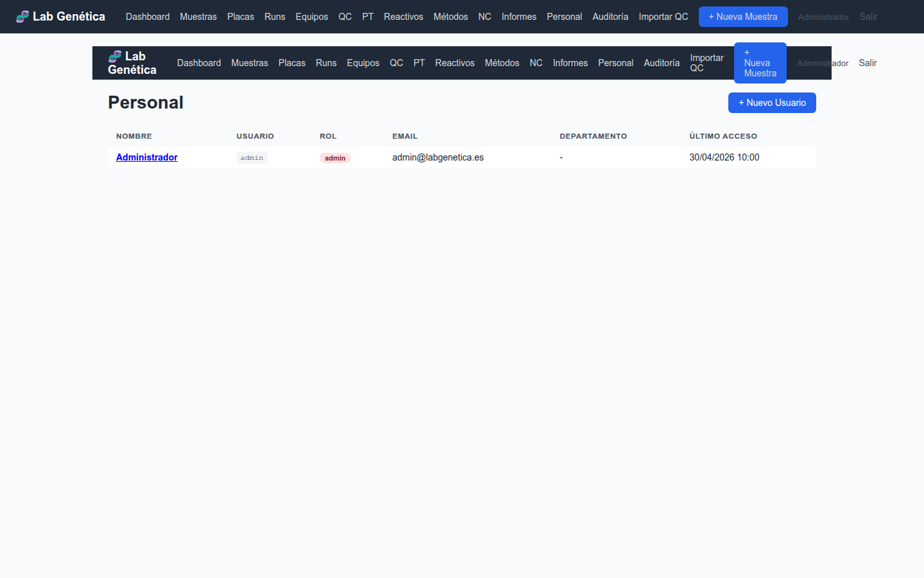Click the red admin role badge
The height and width of the screenshot is (578, 924).
coord(335,158)
